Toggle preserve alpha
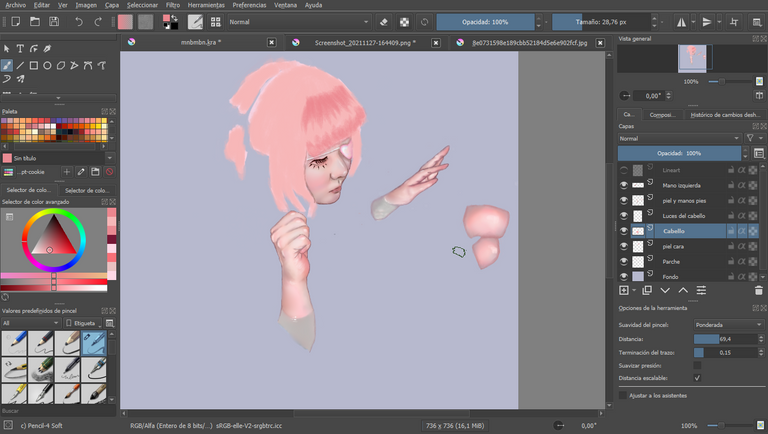 [x=404, y=22]
